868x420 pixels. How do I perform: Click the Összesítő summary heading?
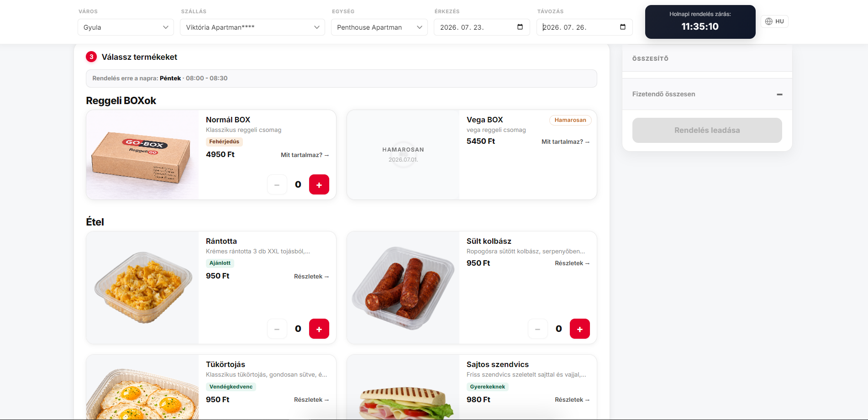point(650,59)
